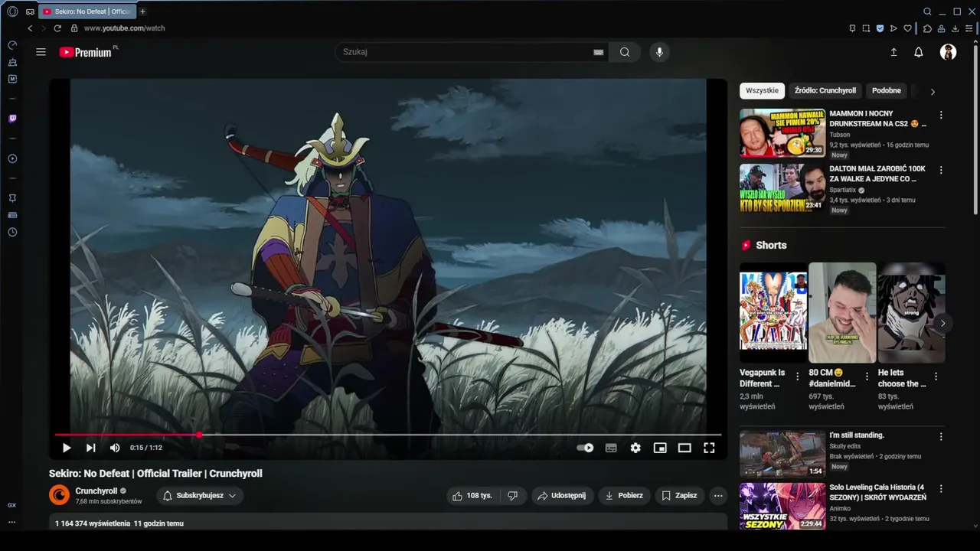Open options for I'm still standing video
980x551 pixels.
941,436
